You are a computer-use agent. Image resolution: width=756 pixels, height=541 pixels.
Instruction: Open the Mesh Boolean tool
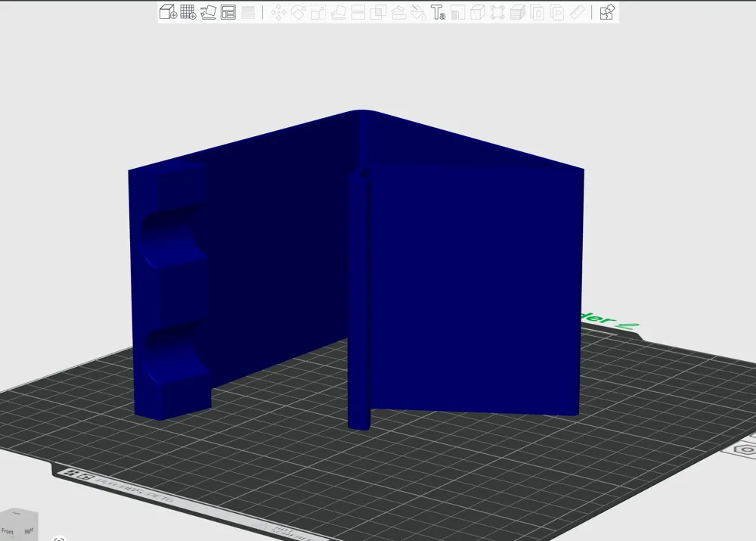(379, 13)
